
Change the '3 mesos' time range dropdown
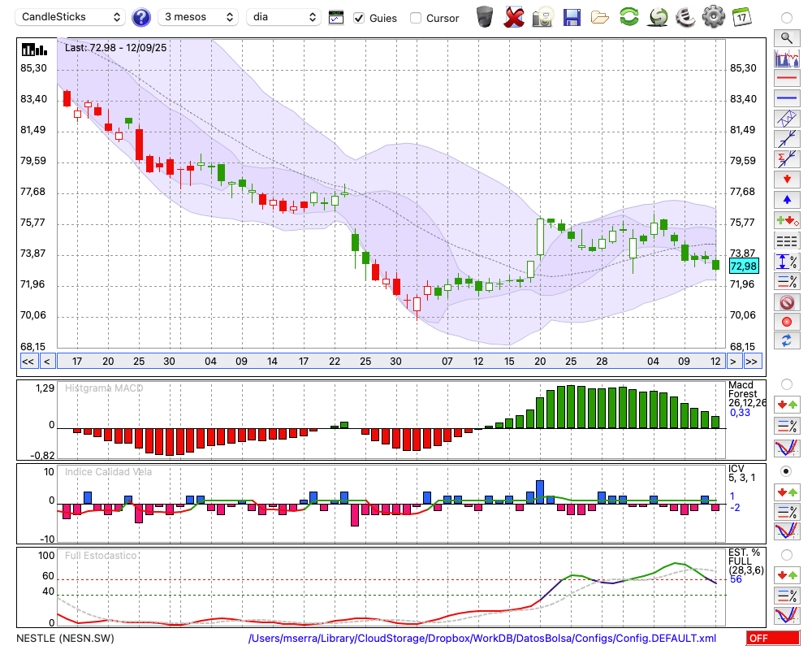pyautogui.click(x=198, y=17)
